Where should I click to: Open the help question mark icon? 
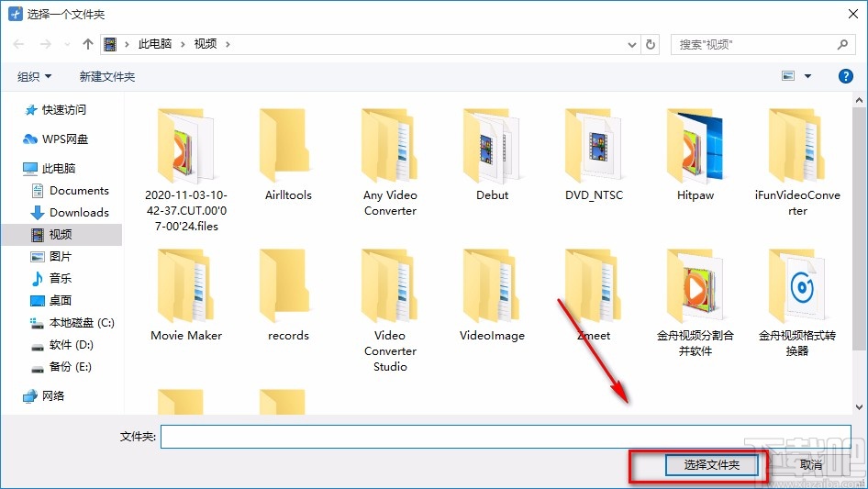pyautogui.click(x=845, y=76)
